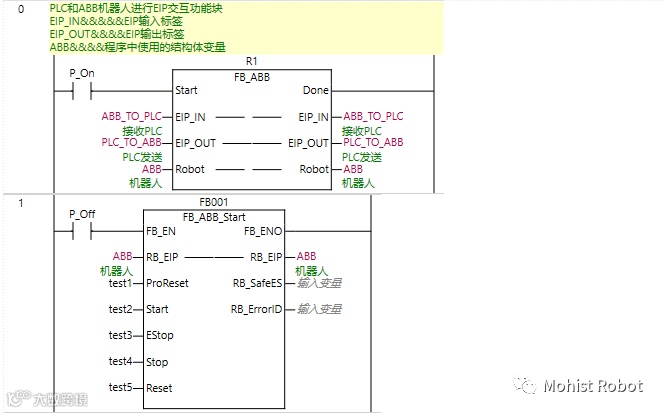664x413 pixels.
Task: Select ABB variable on Robot output pin
Action: coord(353,169)
